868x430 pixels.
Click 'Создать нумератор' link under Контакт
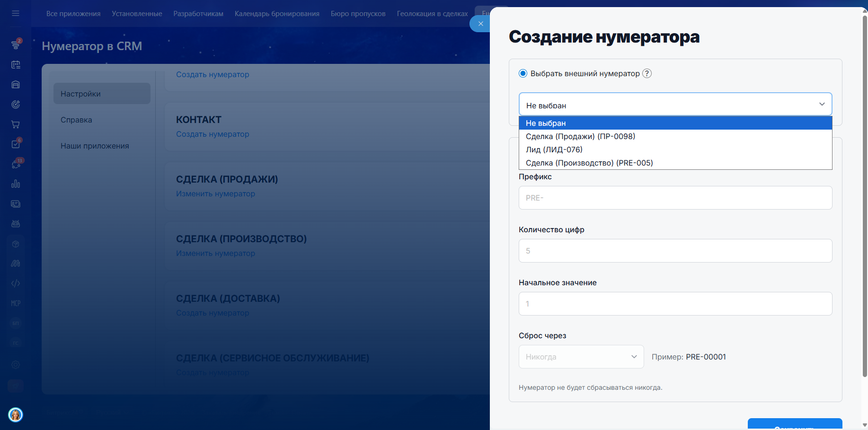point(213,134)
